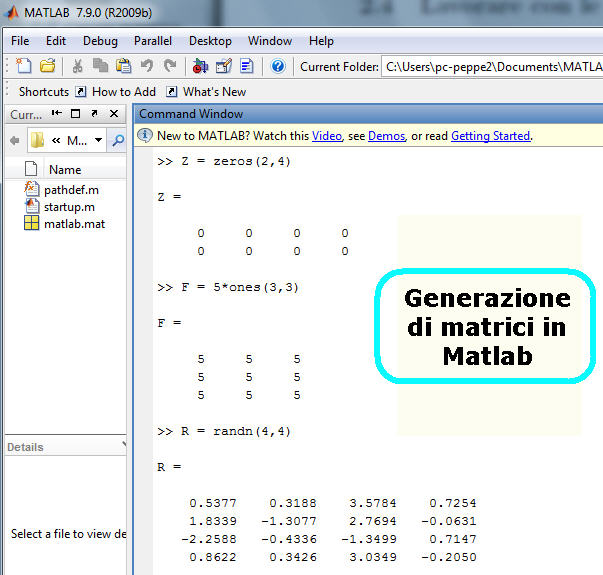This screenshot has height=575, width=603.
Task: Expand the parent folders chevron «
Action: [56, 140]
